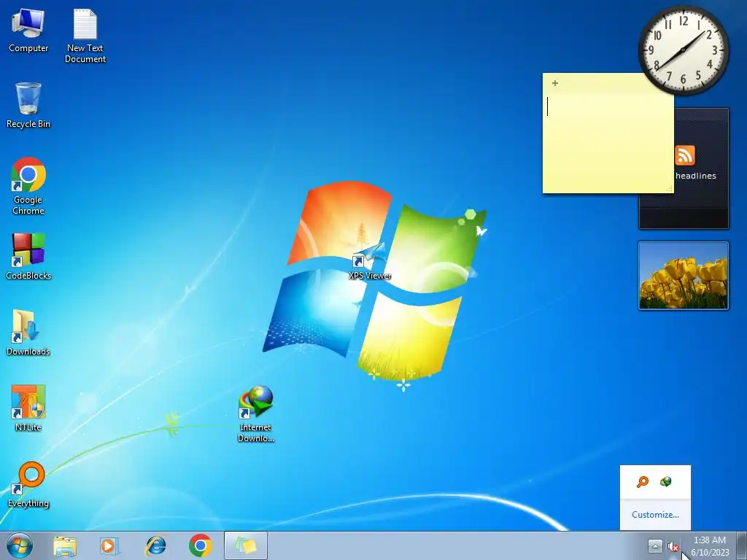Click the muted volume speaker icon

[673, 547]
